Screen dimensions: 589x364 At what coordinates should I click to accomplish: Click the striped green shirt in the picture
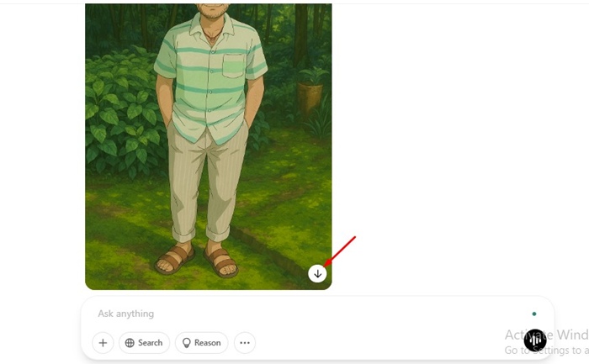click(210, 79)
